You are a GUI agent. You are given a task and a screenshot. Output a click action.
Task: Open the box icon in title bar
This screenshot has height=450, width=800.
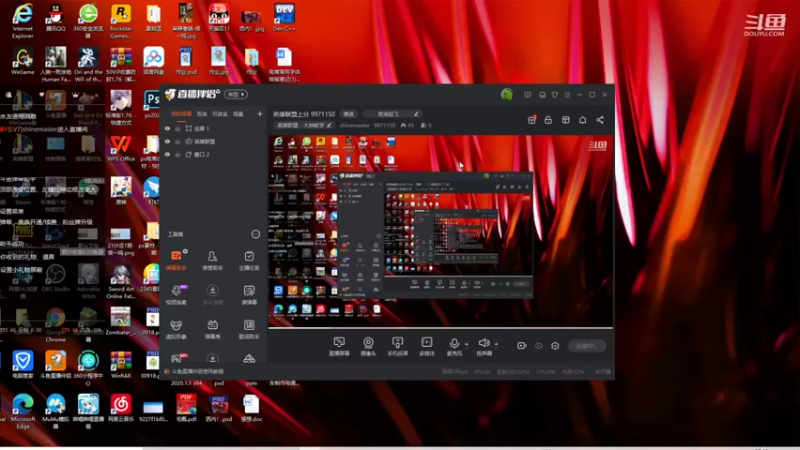pos(542,95)
